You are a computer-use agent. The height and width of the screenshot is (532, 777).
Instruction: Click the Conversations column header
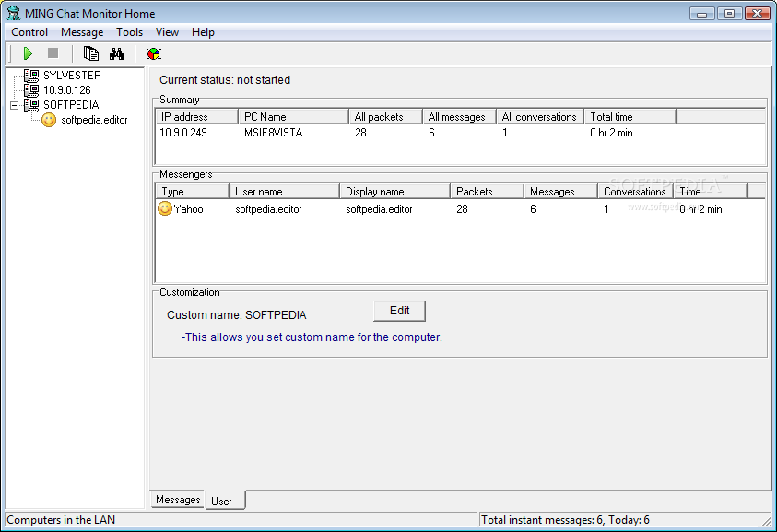pyautogui.click(x=635, y=192)
